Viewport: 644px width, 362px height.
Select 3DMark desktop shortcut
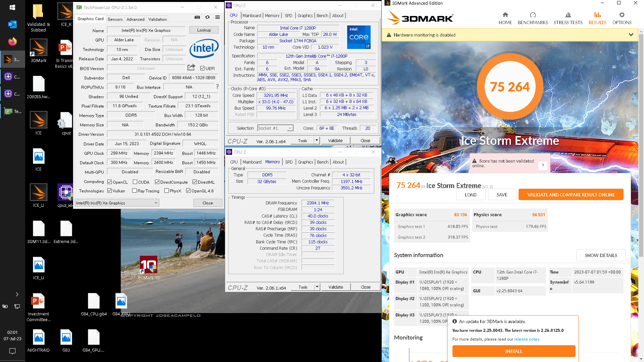38,51
